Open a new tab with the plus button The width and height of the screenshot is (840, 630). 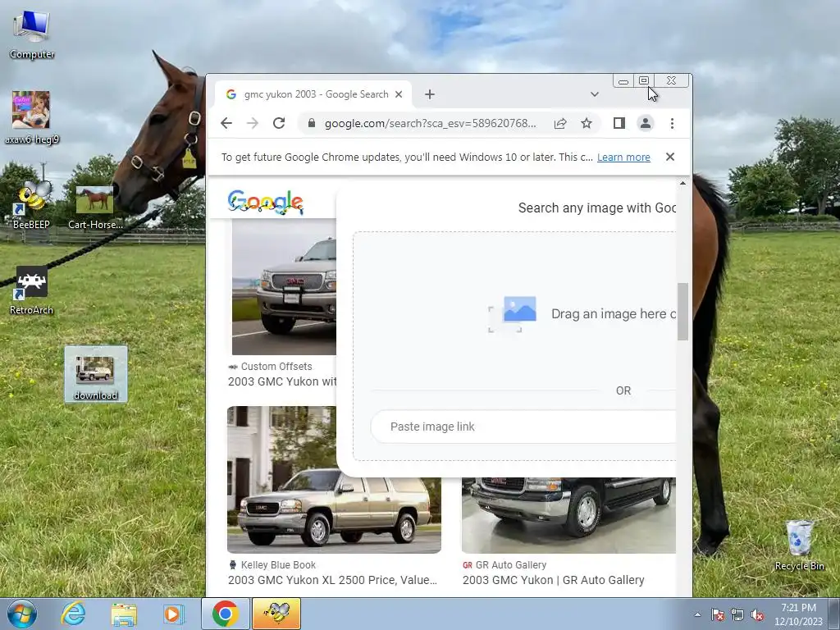point(430,94)
